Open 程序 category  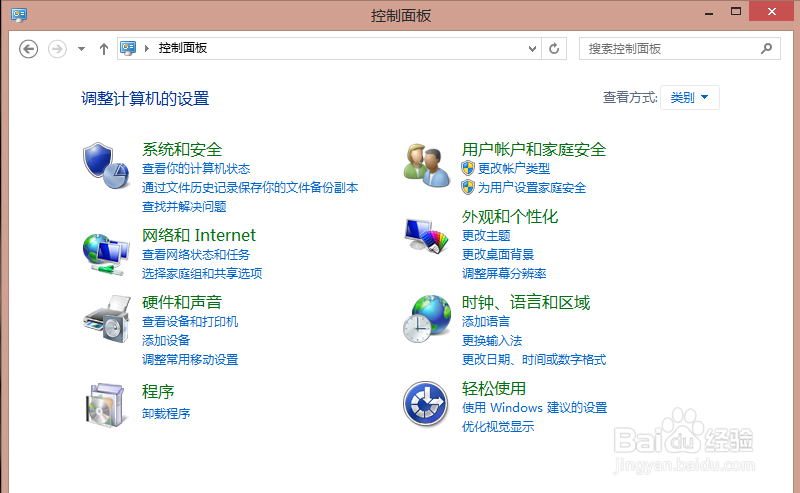click(158, 391)
